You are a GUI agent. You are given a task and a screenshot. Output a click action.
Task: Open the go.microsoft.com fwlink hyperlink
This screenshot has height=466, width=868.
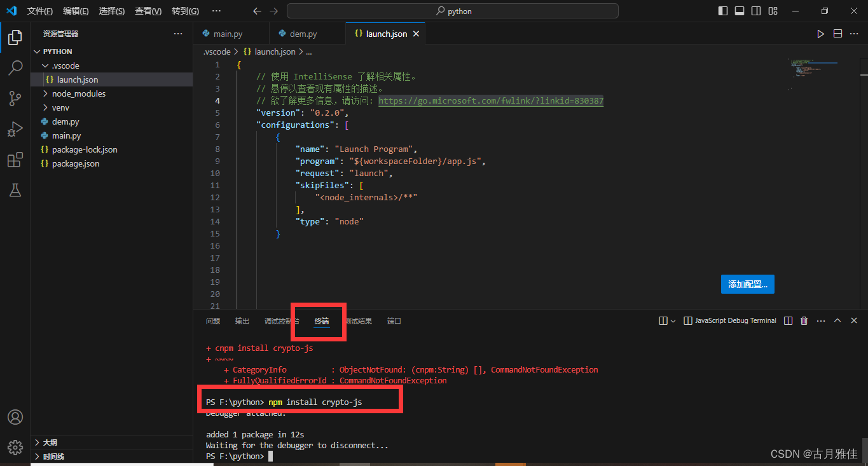click(x=490, y=100)
